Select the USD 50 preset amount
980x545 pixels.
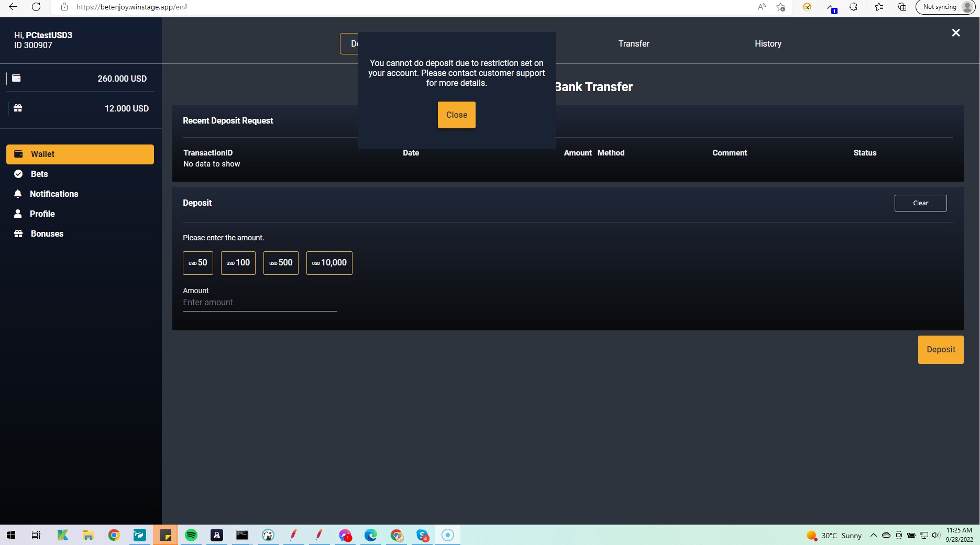[197, 263]
